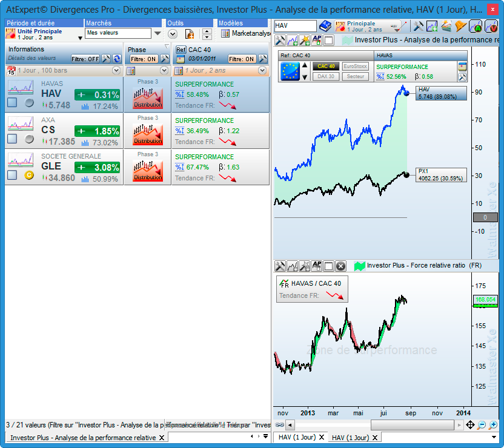Add indicator to Force relative ratio panel
This screenshot has height=448, width=504.
coord(292,266)
